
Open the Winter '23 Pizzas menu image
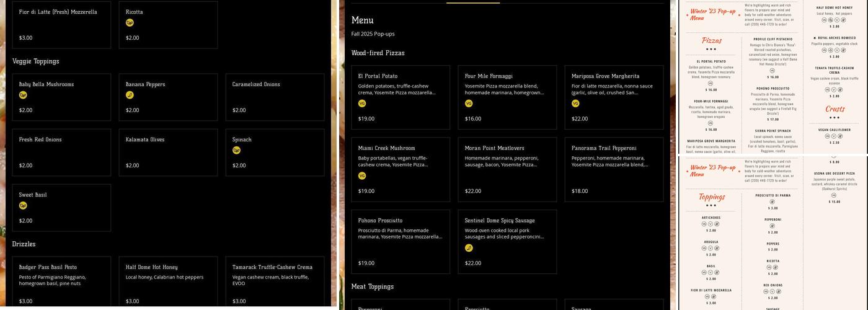click(774, 77)
